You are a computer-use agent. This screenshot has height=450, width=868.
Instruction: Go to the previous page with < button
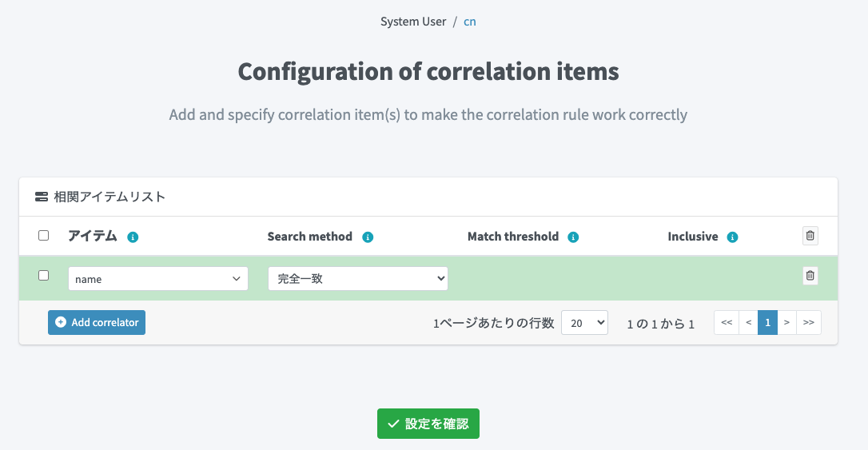point(748,323)
